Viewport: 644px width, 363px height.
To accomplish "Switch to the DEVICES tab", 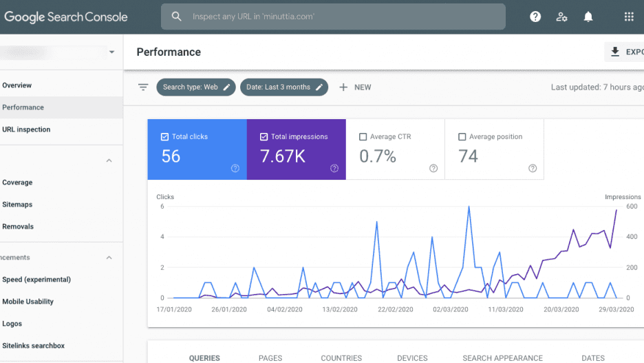I will coord(412,358).
